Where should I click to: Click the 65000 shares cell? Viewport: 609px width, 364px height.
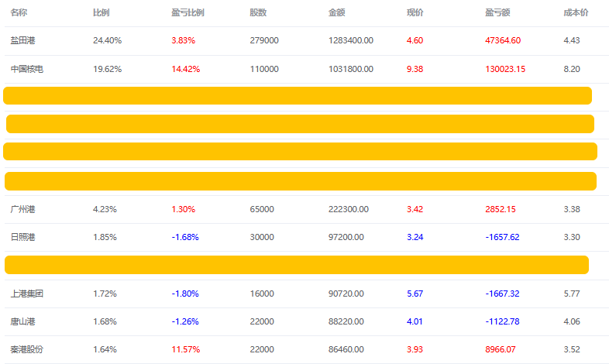(262, 209)
